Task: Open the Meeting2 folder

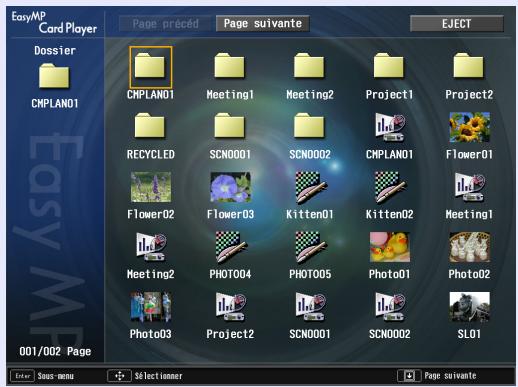Action: 309,66
